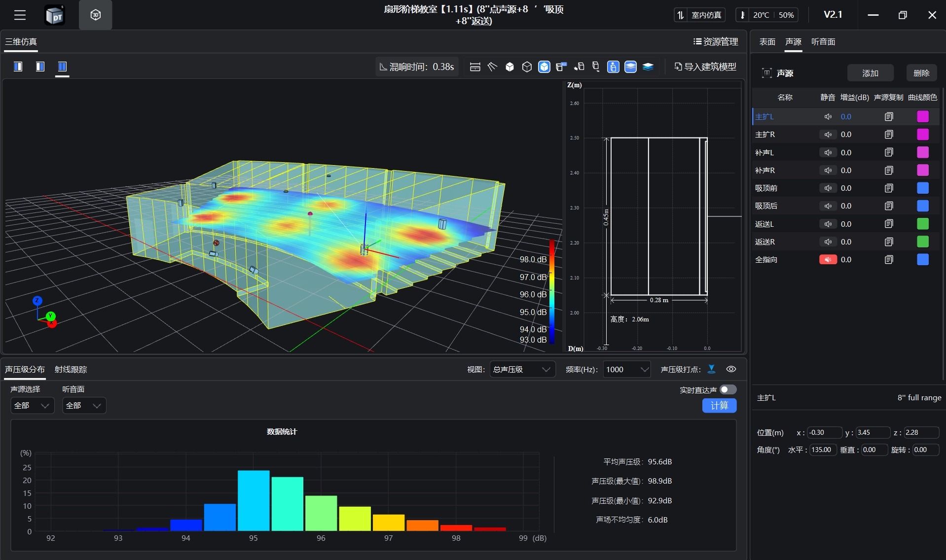Select the wireframe cube view

point(527,67)
